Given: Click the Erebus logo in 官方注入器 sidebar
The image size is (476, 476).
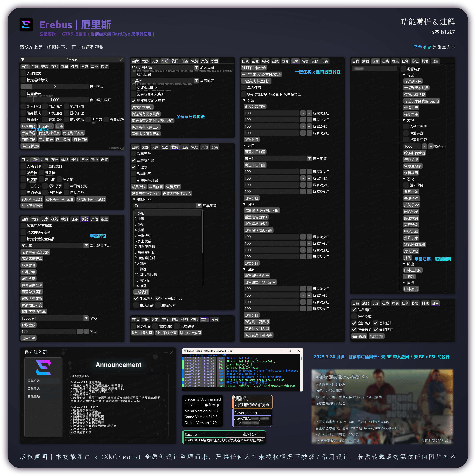Looking at the screenshot, I should click(43, 367).
